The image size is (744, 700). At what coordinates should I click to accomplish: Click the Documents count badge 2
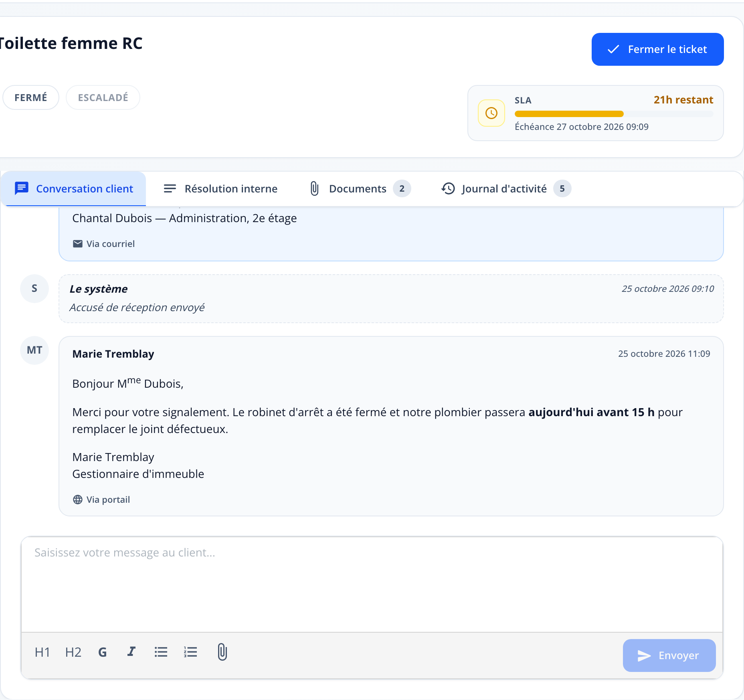coord(402,188)
